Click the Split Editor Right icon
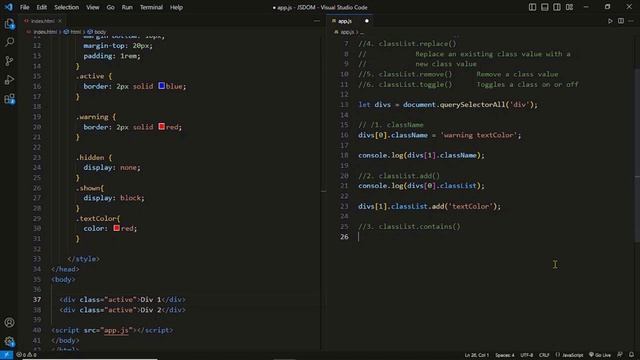The image size is (640, 360). coord(621,21)
